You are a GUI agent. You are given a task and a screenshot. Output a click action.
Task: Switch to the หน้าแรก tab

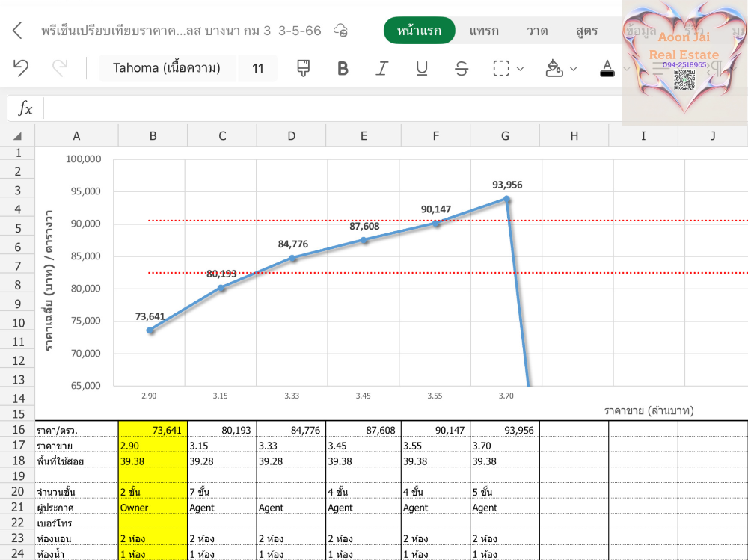420,31
